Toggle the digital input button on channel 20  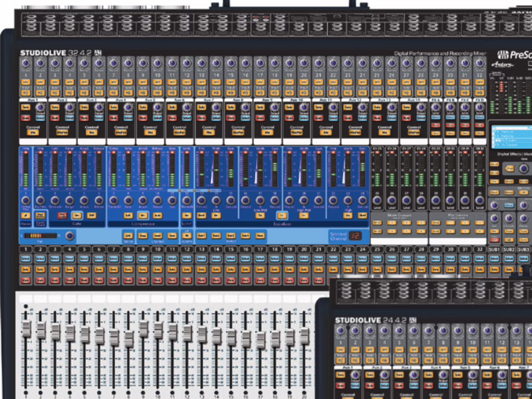pyautogui.click(x=304, y=92)
